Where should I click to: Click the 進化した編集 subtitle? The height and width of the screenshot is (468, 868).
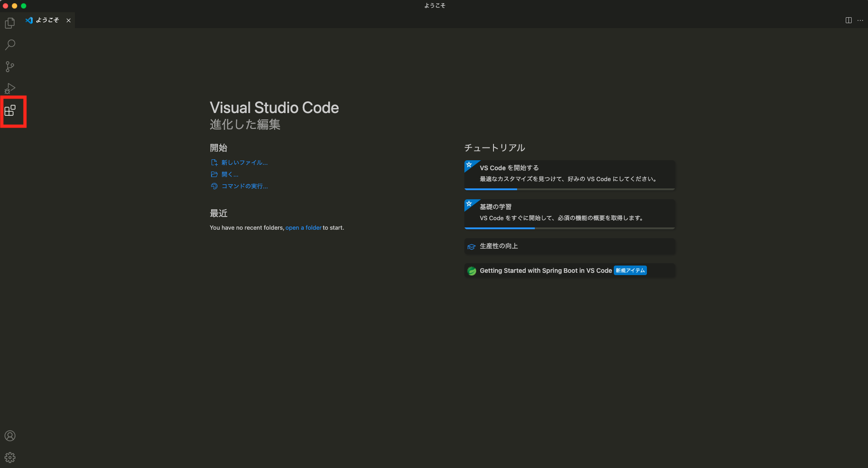245,124
